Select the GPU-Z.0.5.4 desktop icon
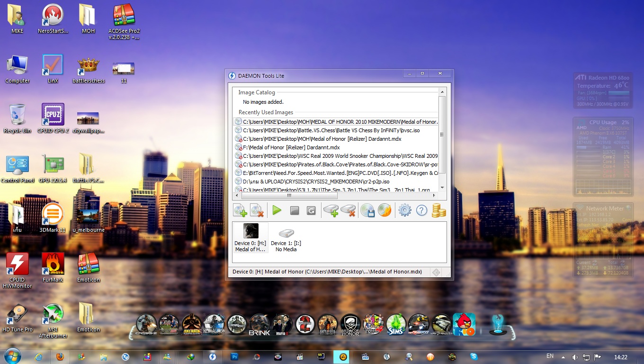This screenshot has height=364, width=644. pyautogui.click(x=53, y=168)
